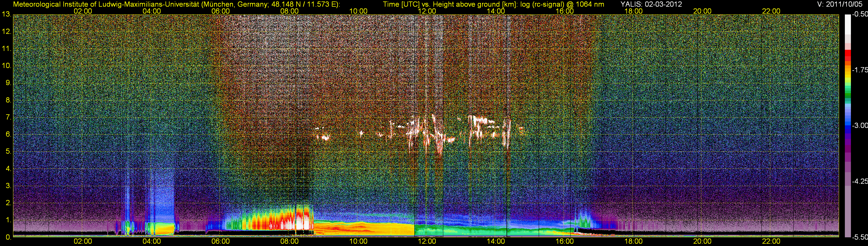868x246 pixels.
Task: Click the 06:00 label on the bottom time axis
Action: [220, 241]
